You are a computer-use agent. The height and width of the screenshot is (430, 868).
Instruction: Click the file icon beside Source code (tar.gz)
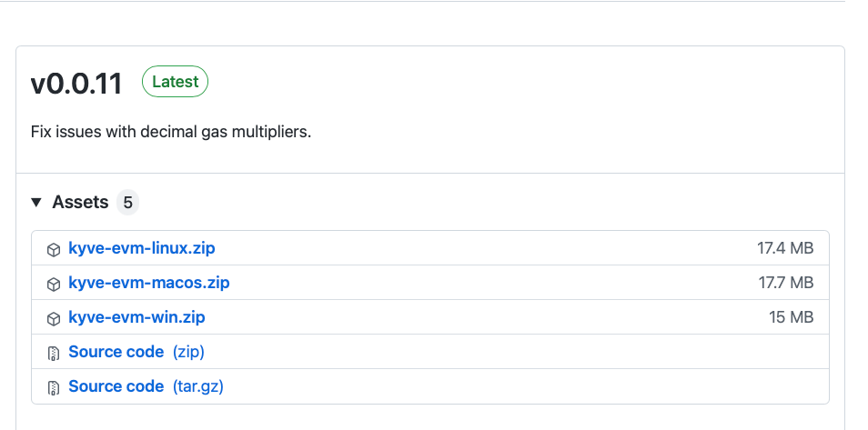[54, 387]
